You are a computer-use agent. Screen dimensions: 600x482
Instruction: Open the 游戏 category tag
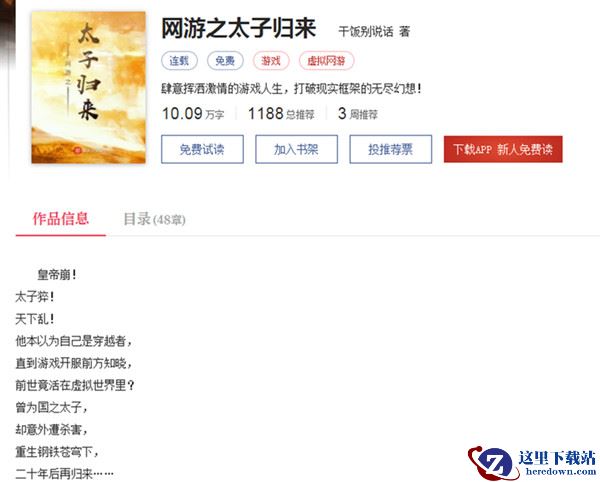point(271,61)
